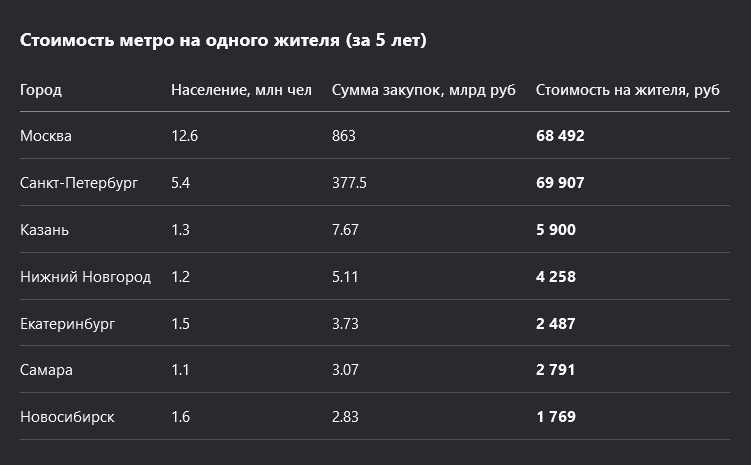Screen dimensions: 751x465
Task: Click the value 2 791 for Самара
Action: (x=555, y=370)
